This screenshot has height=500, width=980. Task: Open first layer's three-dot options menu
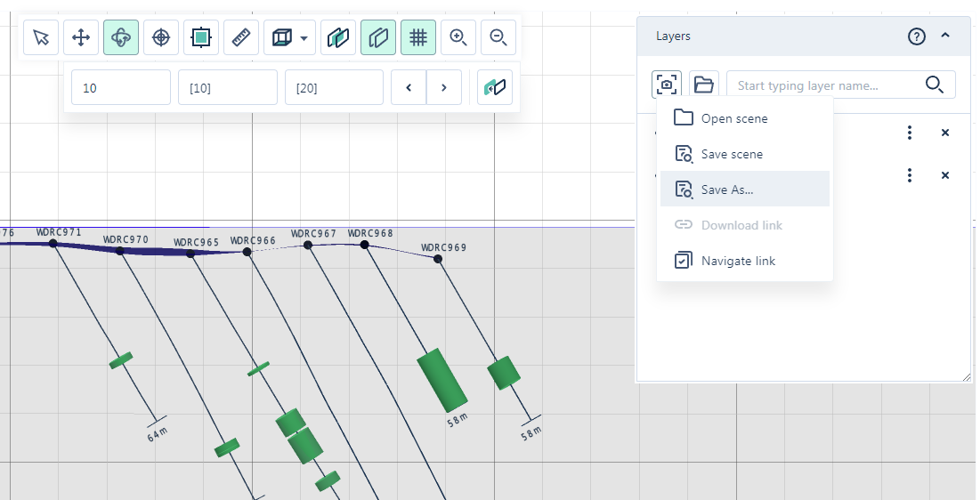(910, 133)
